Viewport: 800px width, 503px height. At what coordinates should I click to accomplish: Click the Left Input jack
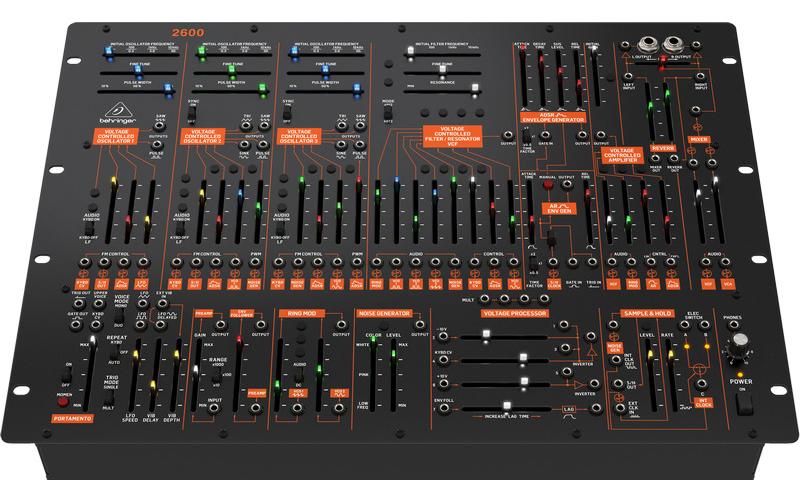click(x=628, y=76)
